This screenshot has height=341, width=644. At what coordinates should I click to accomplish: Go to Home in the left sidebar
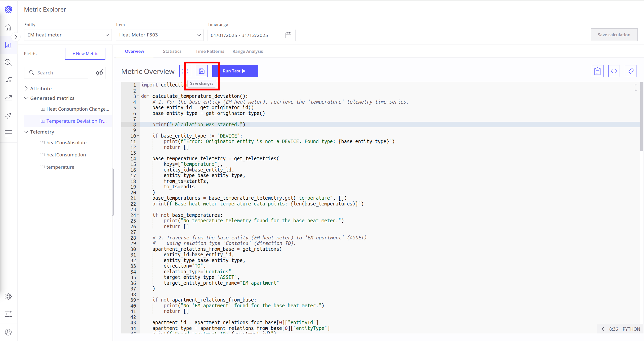8,27
